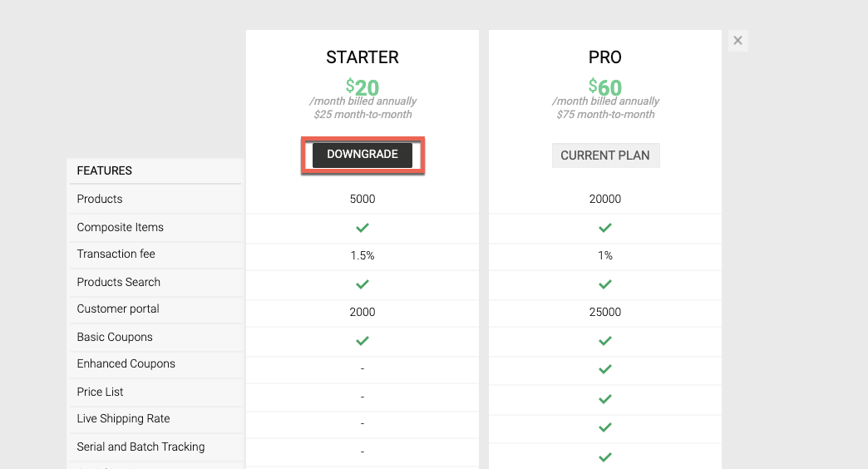Screen dimensions: 868x469
Task: Click the STARTER plan heading
Action: pyautogui.click(x=362, y=57)
